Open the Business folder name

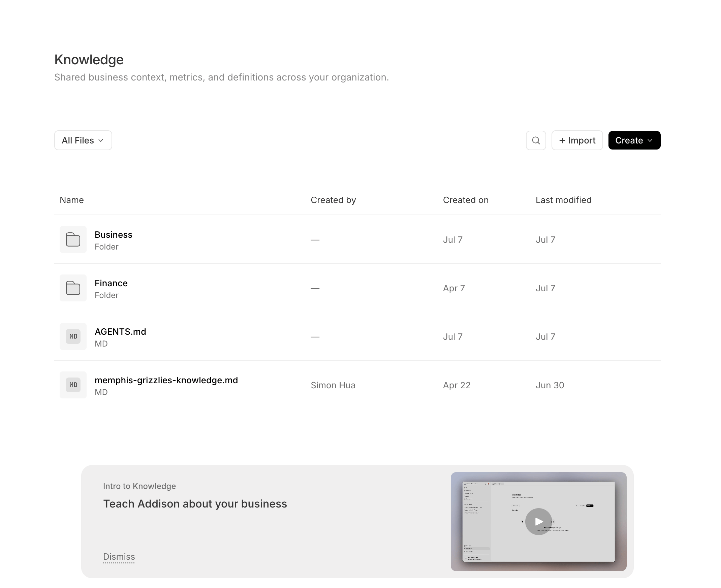pos(114,235)
